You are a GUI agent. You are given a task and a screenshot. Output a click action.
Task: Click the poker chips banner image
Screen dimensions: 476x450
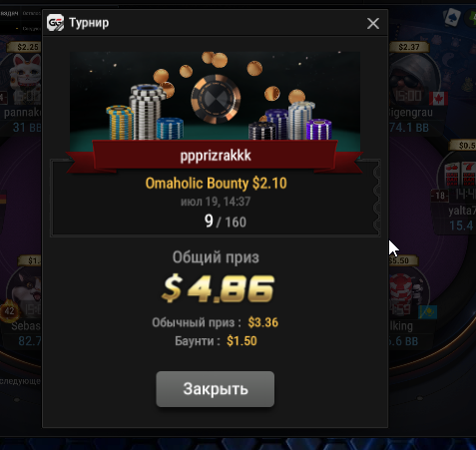pos(215,96)
